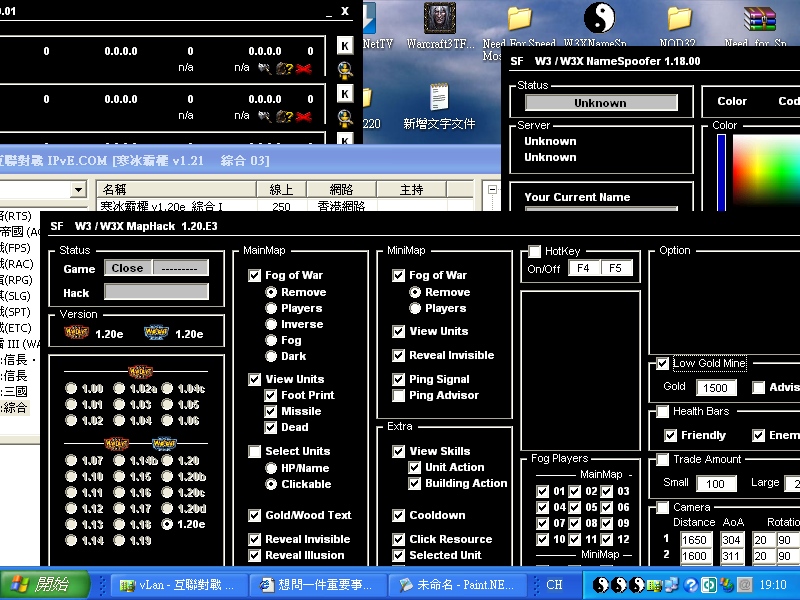
Task: Select the Inverse fog radio option
Action: pyautogui.click(x=271, y=324)
